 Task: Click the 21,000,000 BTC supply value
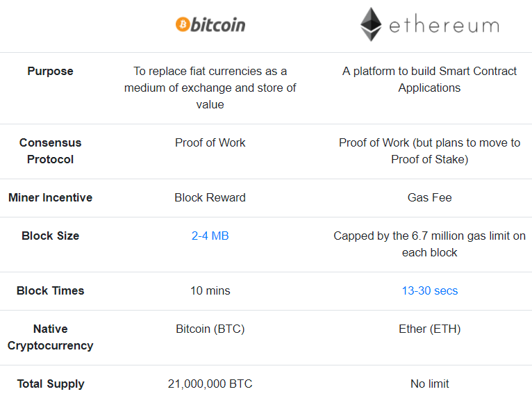[210, 384]
